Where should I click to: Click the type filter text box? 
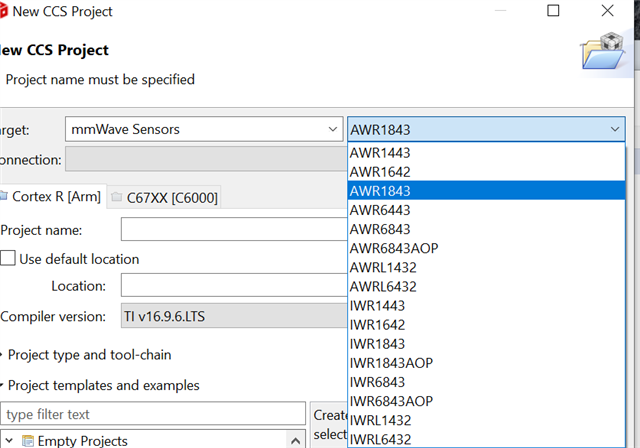tap(153, 414)
